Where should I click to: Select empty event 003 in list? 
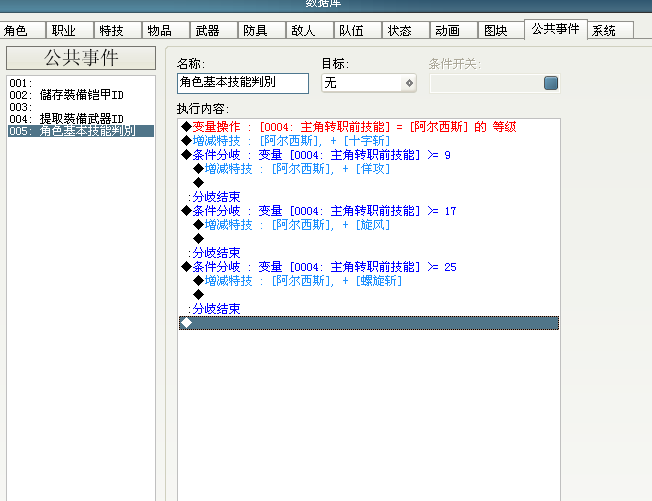(81, 107)
